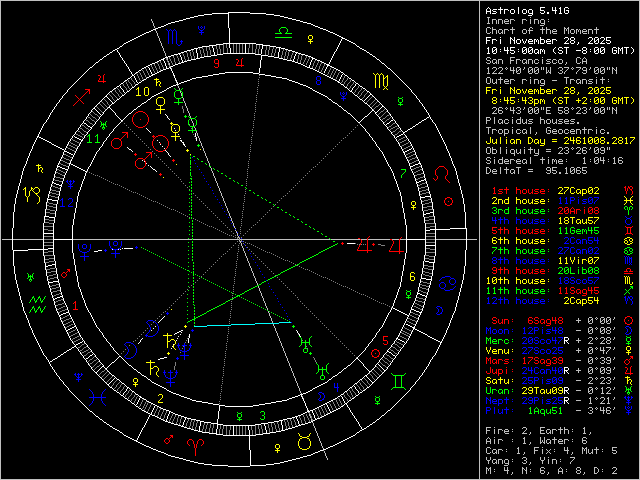Click the house number 9 label on the wheel
Image resolution: width=640 pixels, height=480 pixels.
(215, 62)
